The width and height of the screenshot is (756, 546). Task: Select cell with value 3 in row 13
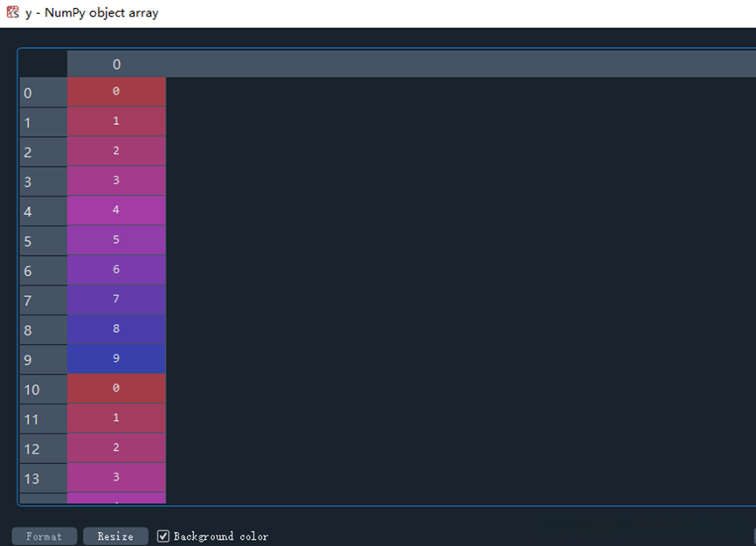tap(116, 478)
